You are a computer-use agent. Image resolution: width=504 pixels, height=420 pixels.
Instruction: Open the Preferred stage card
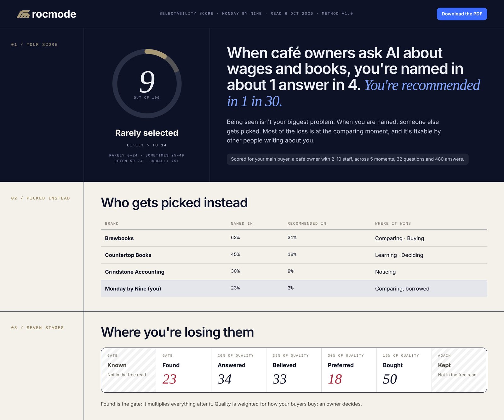pyautogui.click(x=349, y=370)
